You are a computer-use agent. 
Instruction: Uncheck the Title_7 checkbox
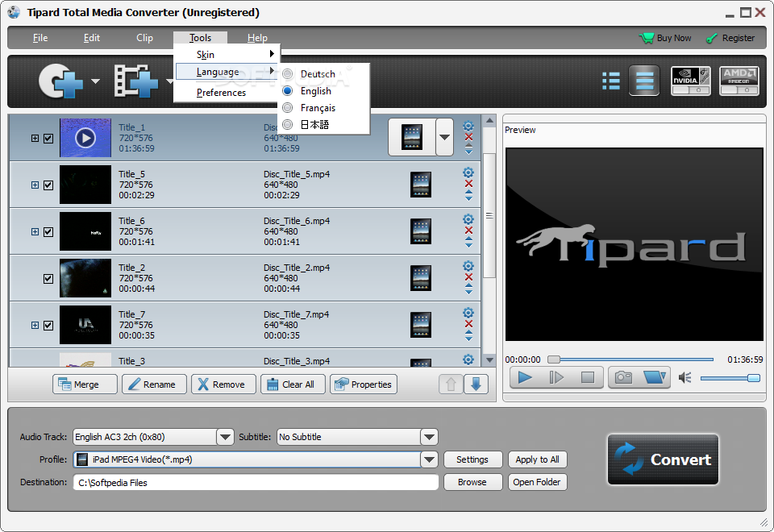[x=48, y=325]
